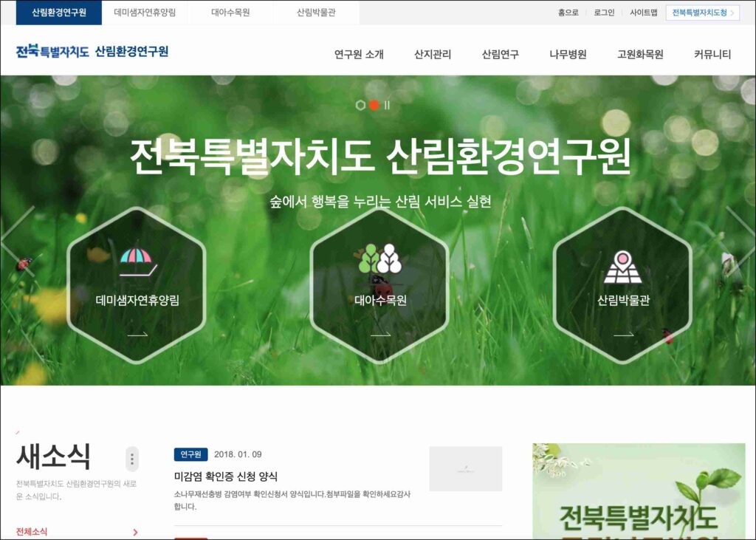This screenshot has width=756, height=540.
Task: Click the 로그인 link
Action: [604, 13]
